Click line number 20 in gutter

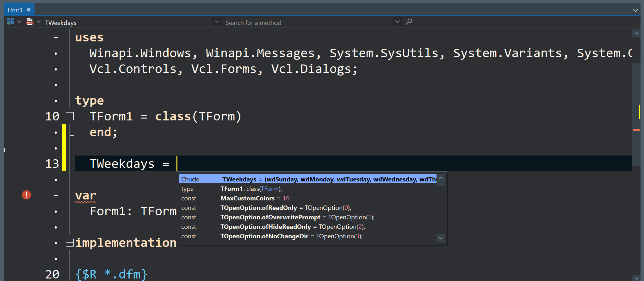point(52,274)
